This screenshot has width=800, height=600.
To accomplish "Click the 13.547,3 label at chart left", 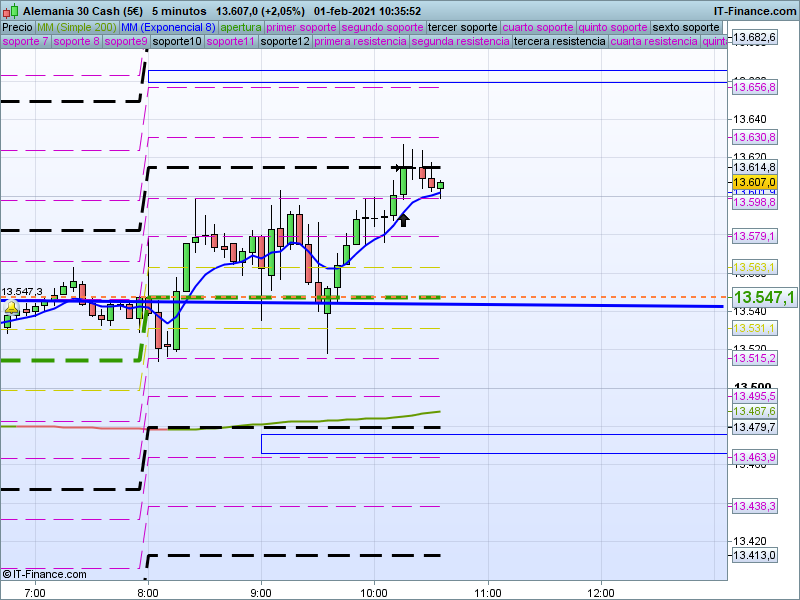I will pyautogui.click(x=22, y=292).
